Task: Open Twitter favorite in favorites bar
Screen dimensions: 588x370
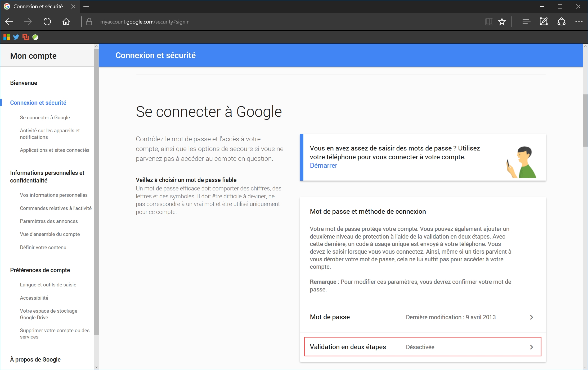Action: [16, 37]
